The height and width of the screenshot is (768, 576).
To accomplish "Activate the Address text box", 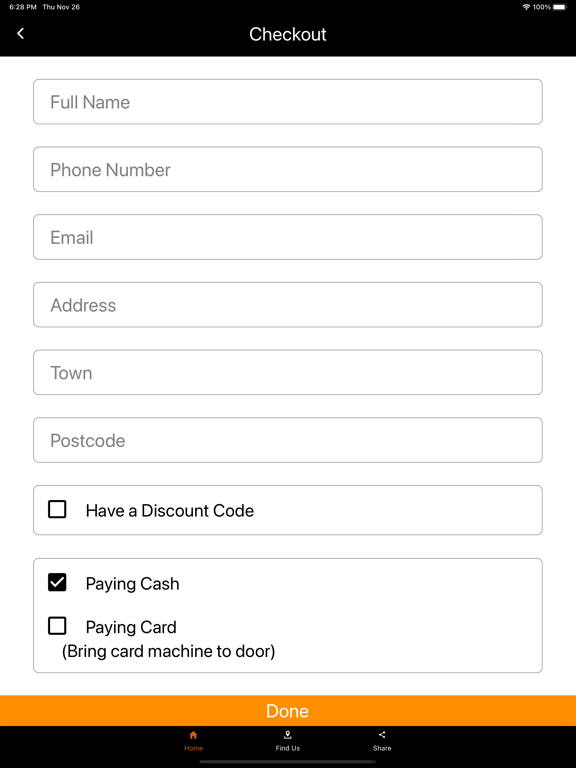I will click(288, 305).
